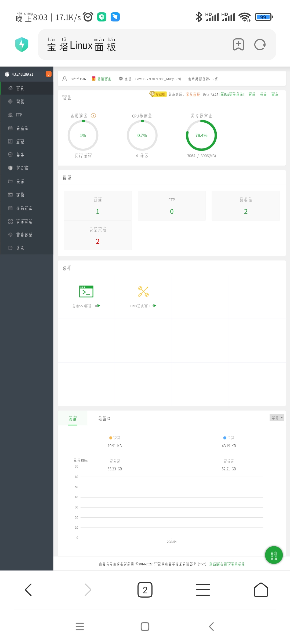This screenshot has width=290, height=644.
Task: Click the Linux工具箱 tools icon
Action: point(143,291)
